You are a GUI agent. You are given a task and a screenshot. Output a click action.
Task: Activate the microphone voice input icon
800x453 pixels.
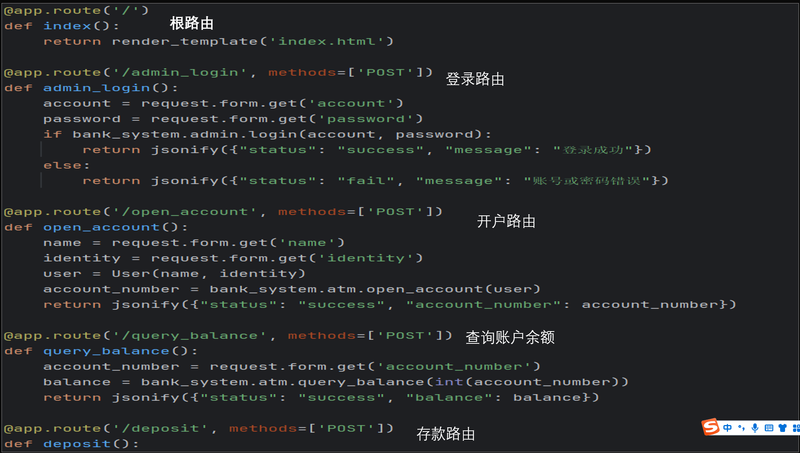(x=755, y=428)
